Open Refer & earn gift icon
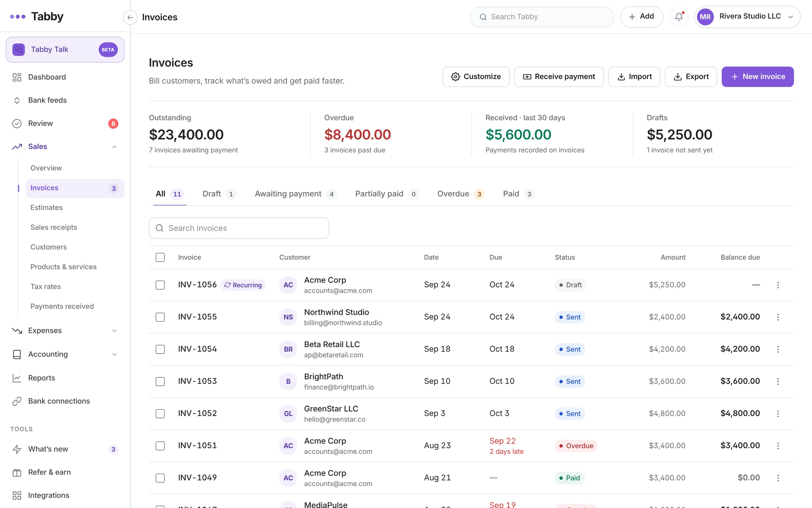812x508 pixels. click(17, 472)
